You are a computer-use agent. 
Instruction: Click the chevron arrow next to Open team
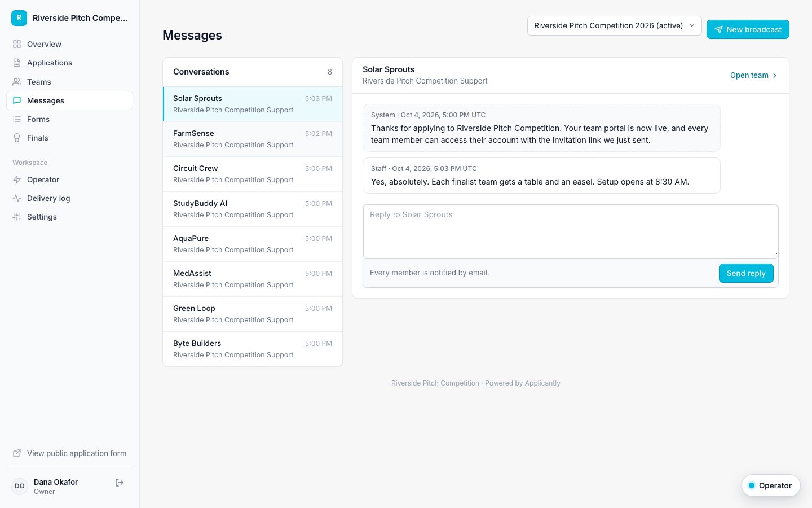click(x=775, y=76)
